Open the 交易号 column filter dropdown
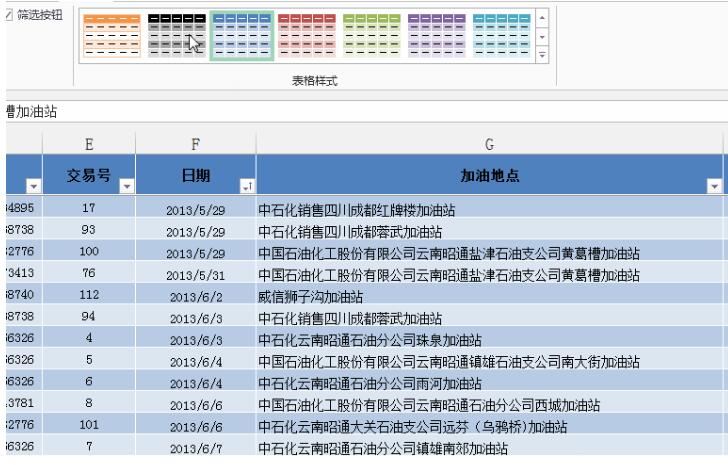 click(x=127, y=186)
